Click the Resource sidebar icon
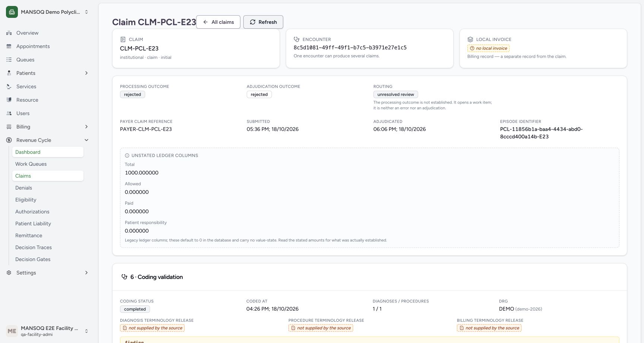644x343 pixels. click(9, 100)
